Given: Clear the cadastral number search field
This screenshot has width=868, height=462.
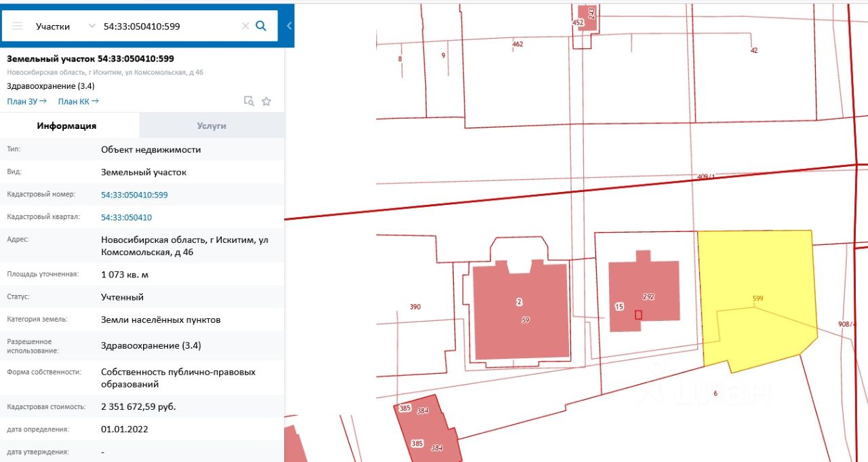Looking at the screenshot, I should (245, 26).
